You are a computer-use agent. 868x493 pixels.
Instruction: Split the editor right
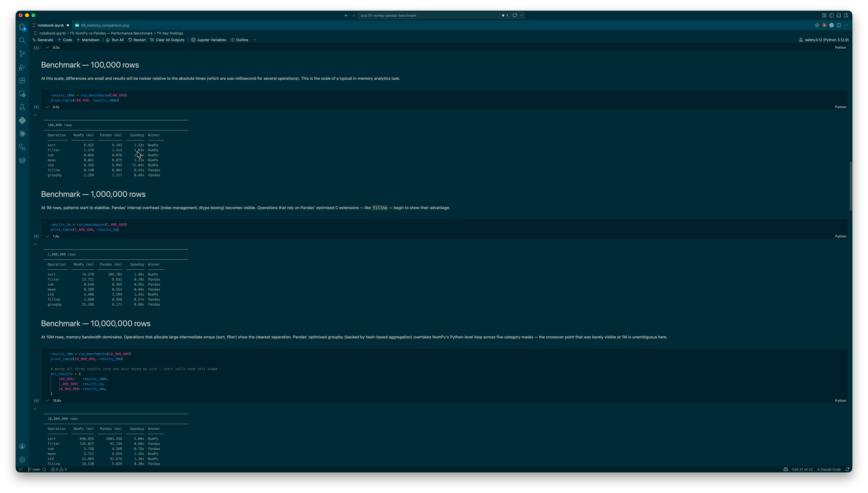coord(839,25)
